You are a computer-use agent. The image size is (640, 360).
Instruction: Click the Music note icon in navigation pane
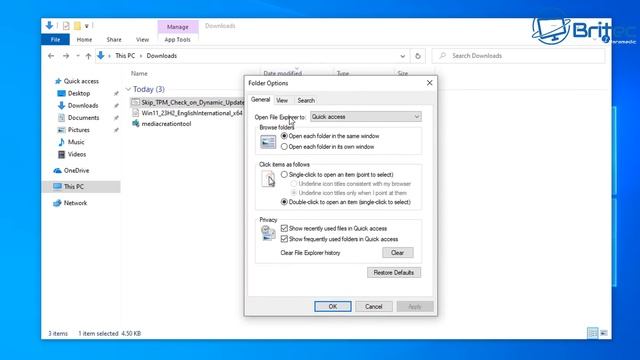(x=61, y=142)
